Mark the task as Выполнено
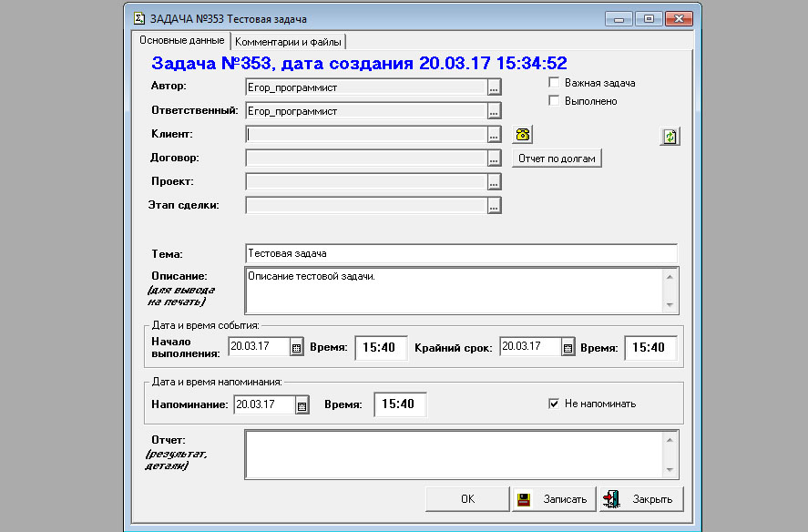Screen dimensions: 808x532 pyautogui.click(x=554, y=101)
